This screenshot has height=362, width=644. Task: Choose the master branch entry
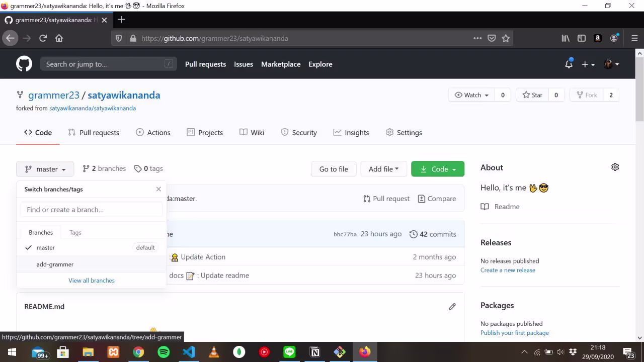[x=92, y=247]
